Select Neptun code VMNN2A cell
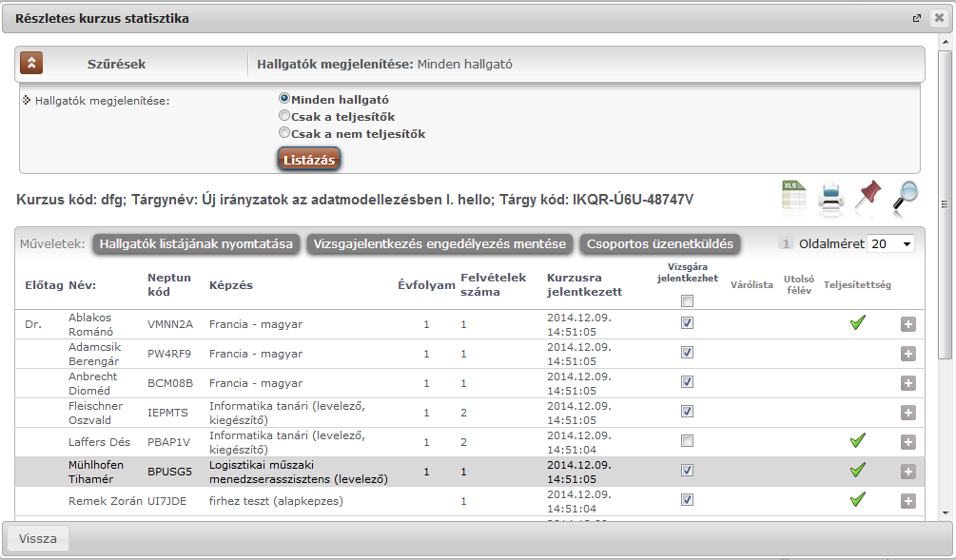Viewport: 956px width, 560px height. pos(170,324)
